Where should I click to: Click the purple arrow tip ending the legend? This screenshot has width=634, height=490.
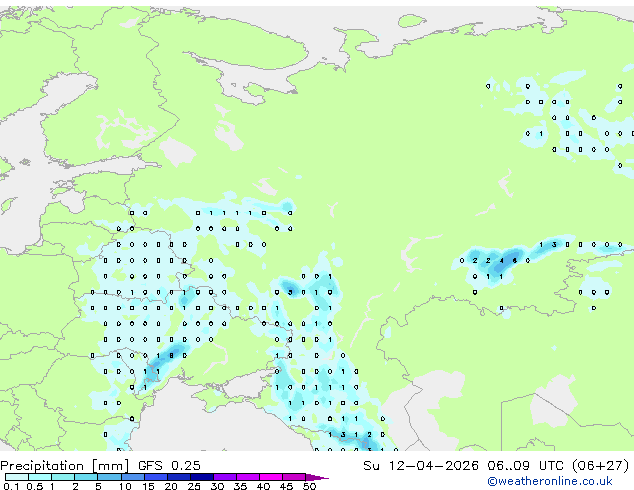317,477
